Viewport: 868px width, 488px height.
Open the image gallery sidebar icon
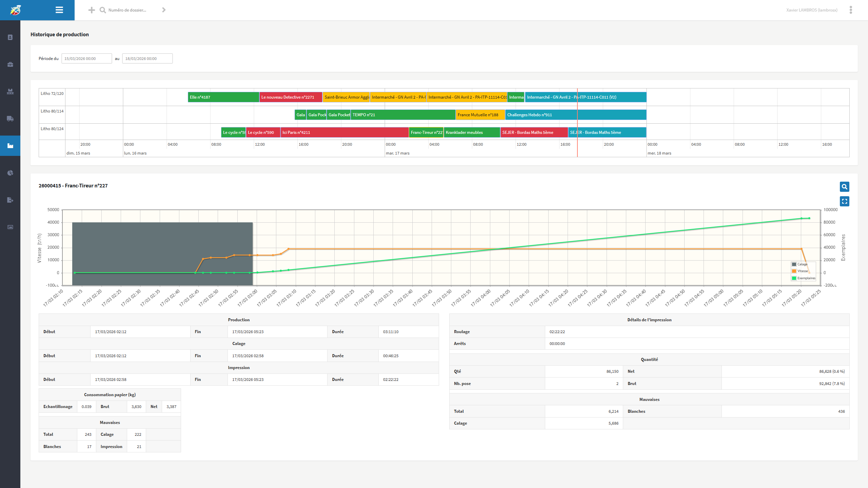10,227
